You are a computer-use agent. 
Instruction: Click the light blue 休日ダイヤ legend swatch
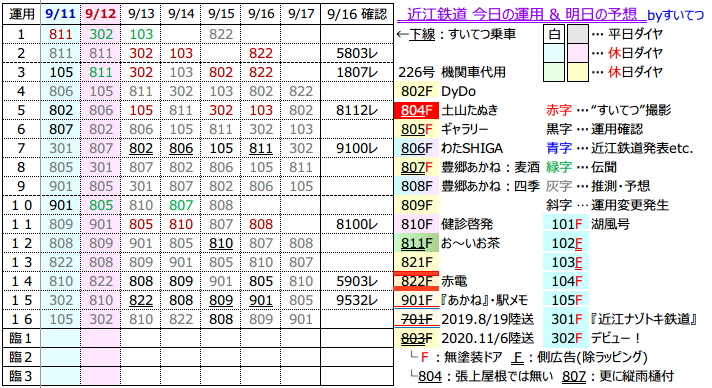(554, 53)
